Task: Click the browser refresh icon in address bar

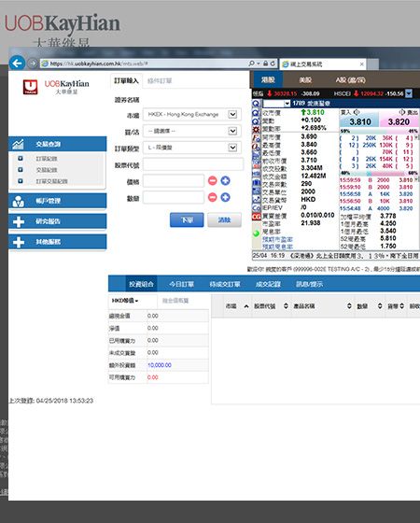Action: [x=273, y=64]
